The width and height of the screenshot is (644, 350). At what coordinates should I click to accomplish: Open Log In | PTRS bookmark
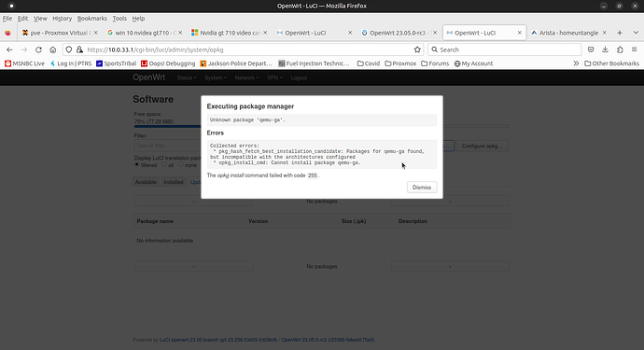pyautogui.click(x=71, y=63)
